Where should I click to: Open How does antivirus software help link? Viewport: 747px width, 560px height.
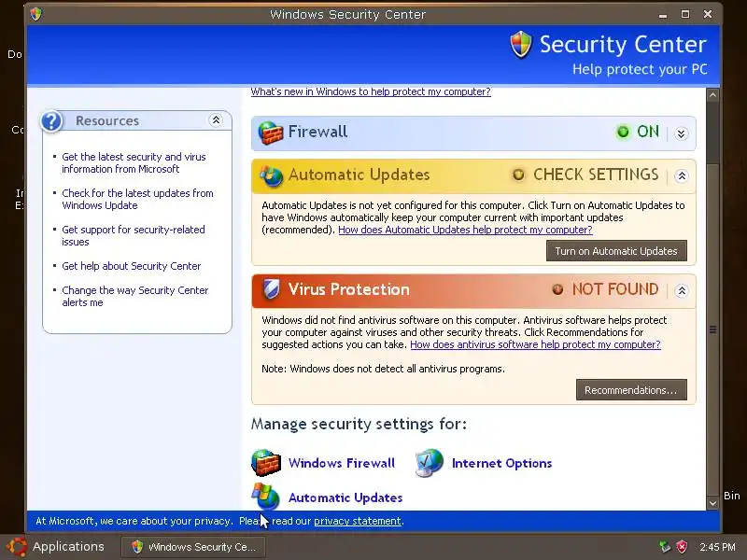535,344
